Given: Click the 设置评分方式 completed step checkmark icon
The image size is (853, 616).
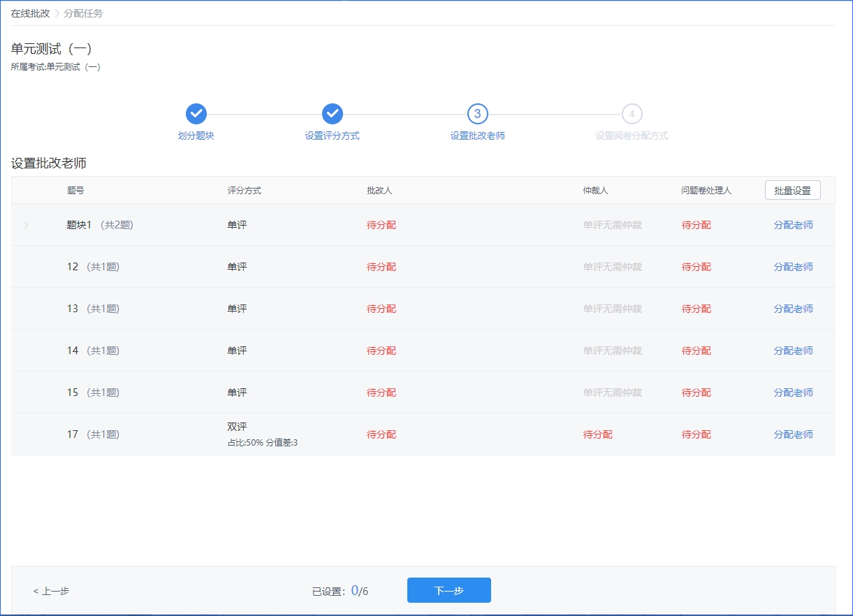Looking at the screenshot, I should pyautogui.click(x=333, y=113).
